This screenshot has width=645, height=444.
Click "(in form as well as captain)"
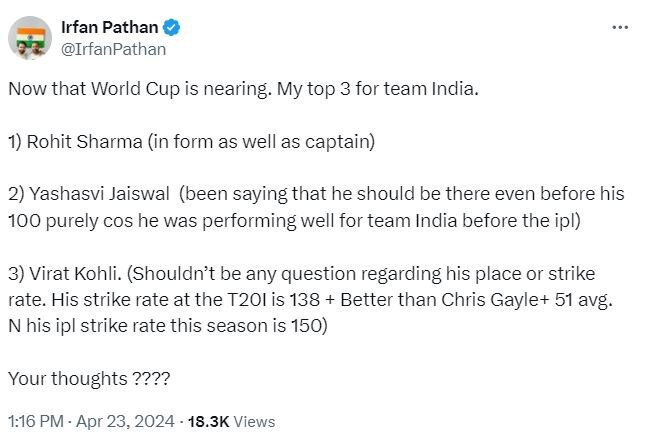(x=260, y=141)
